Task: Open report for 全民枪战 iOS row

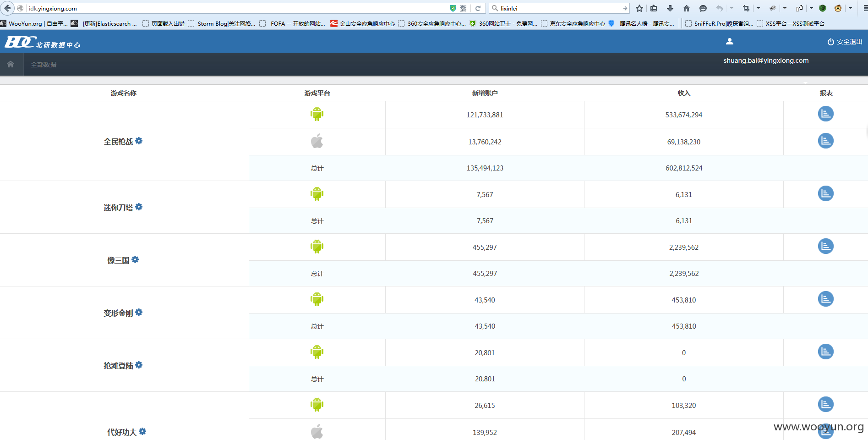Action: click(x=825, y=141)
